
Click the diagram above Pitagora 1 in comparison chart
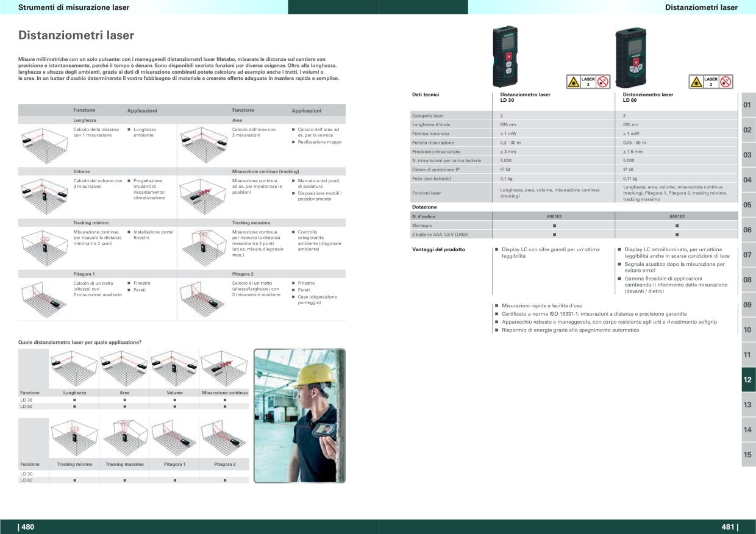[174, 437]
